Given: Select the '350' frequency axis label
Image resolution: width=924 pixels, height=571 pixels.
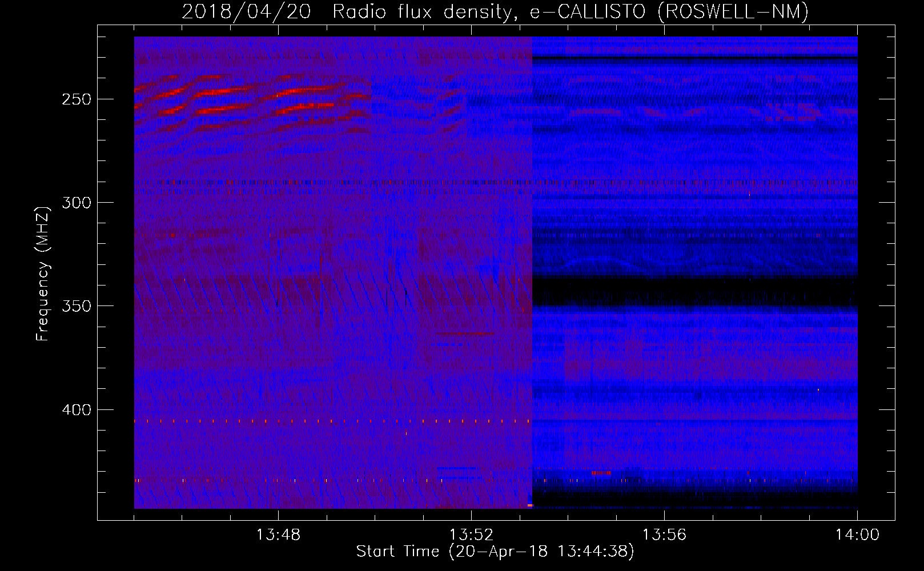Looking at the screenshot, I should coord(77,307).
